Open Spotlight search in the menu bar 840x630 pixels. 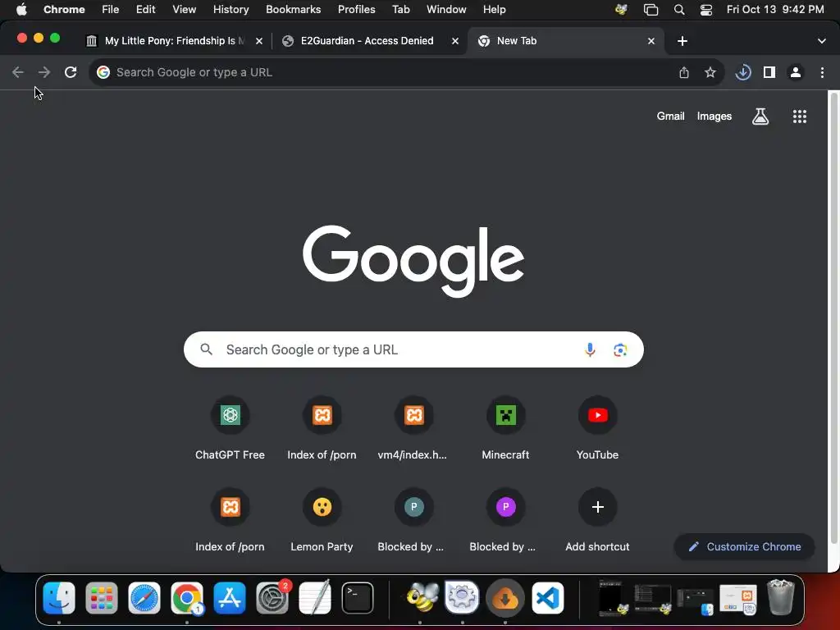679,10
